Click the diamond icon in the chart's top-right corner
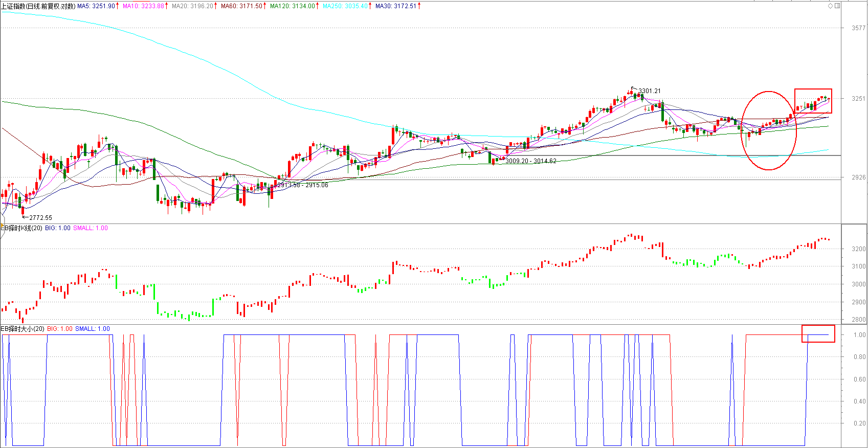868x448 pixels. pos(831,6)
